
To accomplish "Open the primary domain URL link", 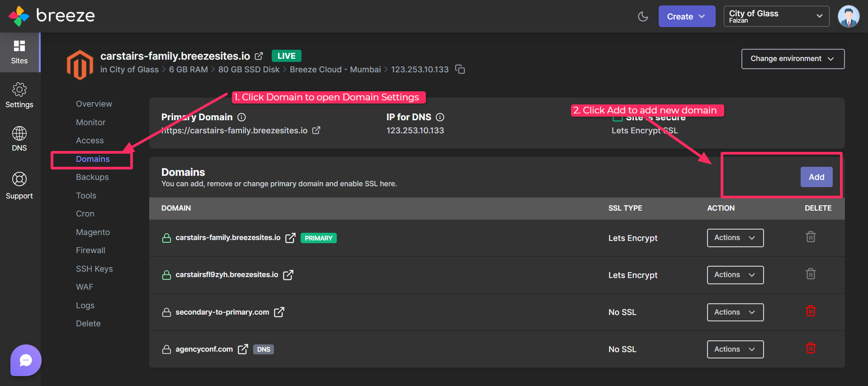I will tap(234, 131).
